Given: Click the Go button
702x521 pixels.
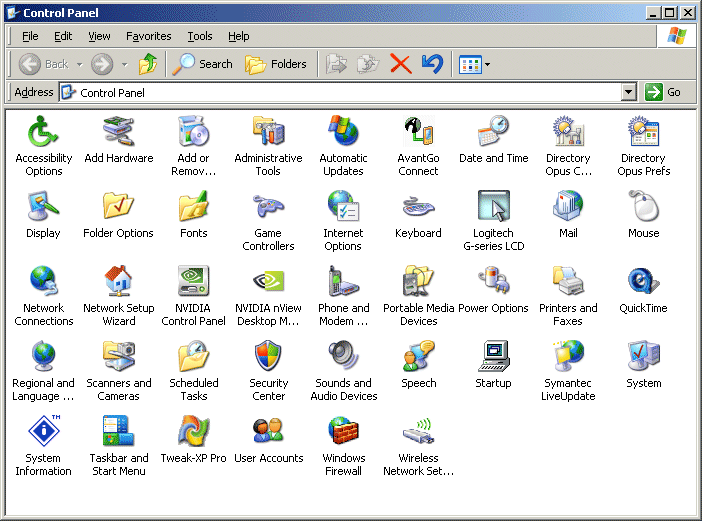Looking at the screenshot, I should [x=664, y=92].
